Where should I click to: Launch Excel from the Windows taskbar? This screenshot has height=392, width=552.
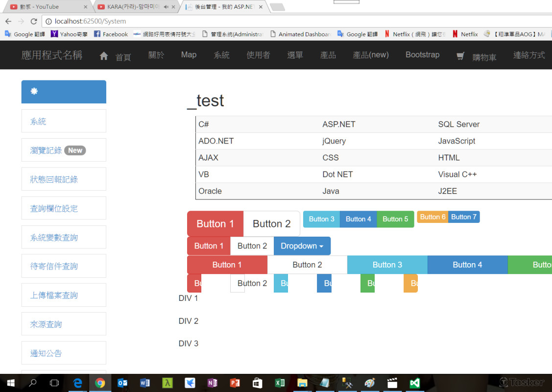280,382
